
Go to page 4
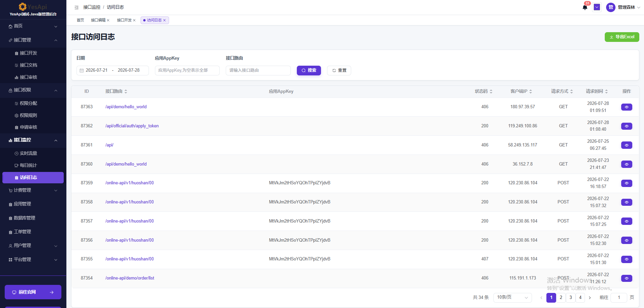coord(580,298)
